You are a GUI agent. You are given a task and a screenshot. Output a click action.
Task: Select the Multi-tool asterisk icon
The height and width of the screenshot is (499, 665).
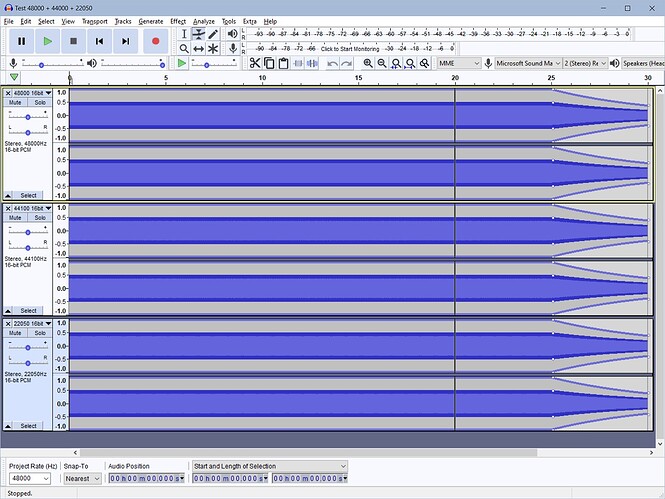coord(213,48)
